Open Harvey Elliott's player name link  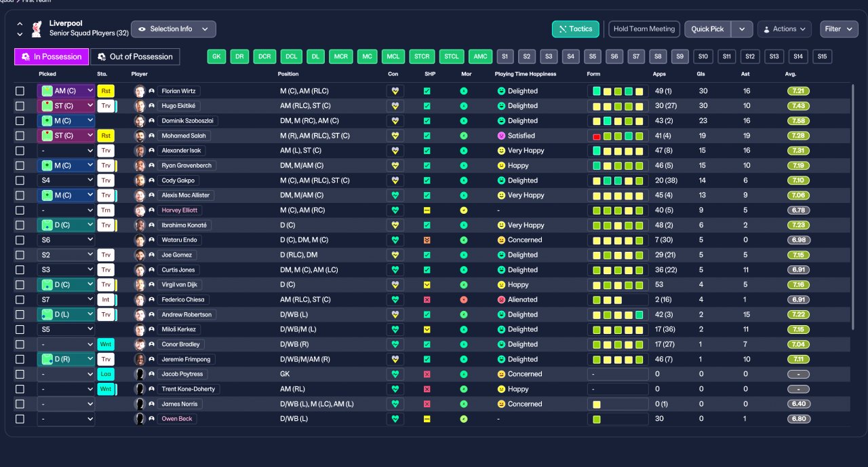pyautogui.click(x=179, y=210)
